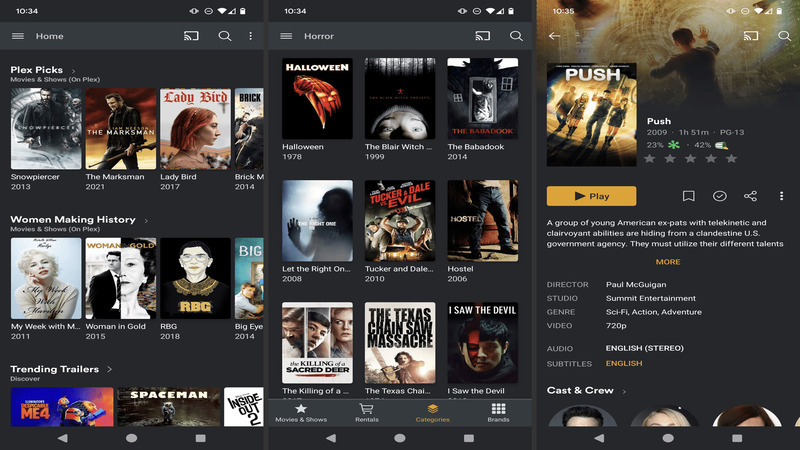
Task: Rate Push with the fifth star
Action: [731, 158]
